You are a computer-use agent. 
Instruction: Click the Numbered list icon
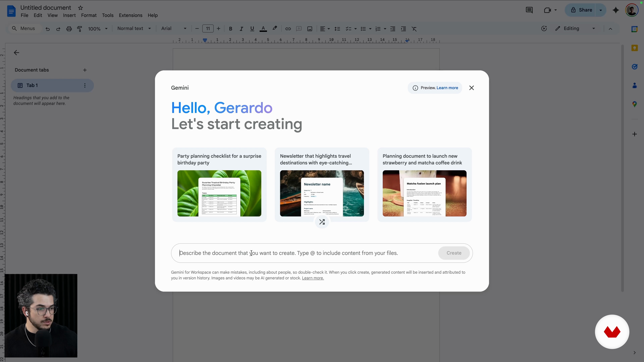pos(378,29)
